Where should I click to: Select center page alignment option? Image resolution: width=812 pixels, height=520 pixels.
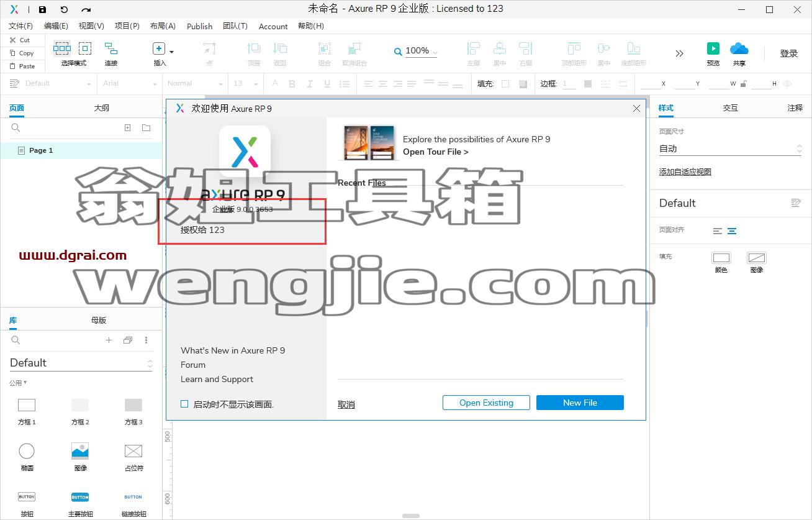tap(732, 231)
